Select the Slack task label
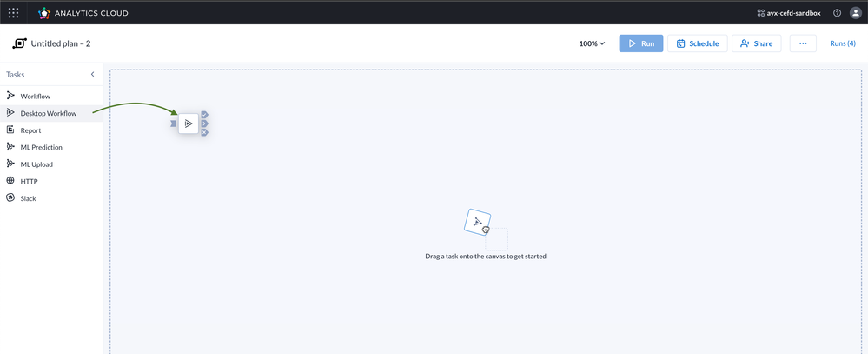Viewport: 868px width, 354px height. (x=28, y=198)
